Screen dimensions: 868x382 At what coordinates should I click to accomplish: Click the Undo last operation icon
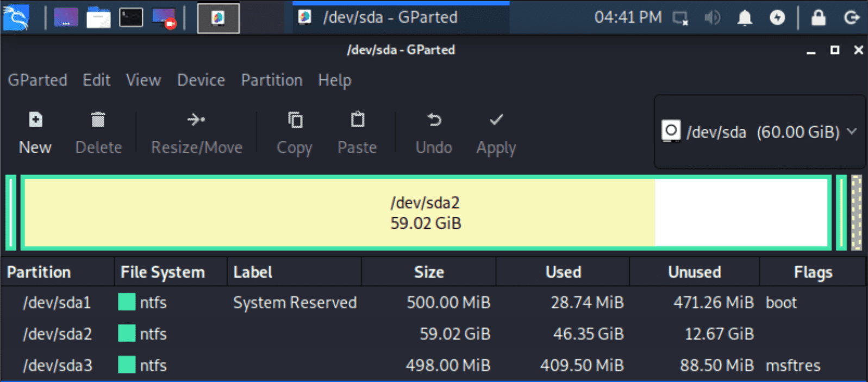(x=434, y=120)
